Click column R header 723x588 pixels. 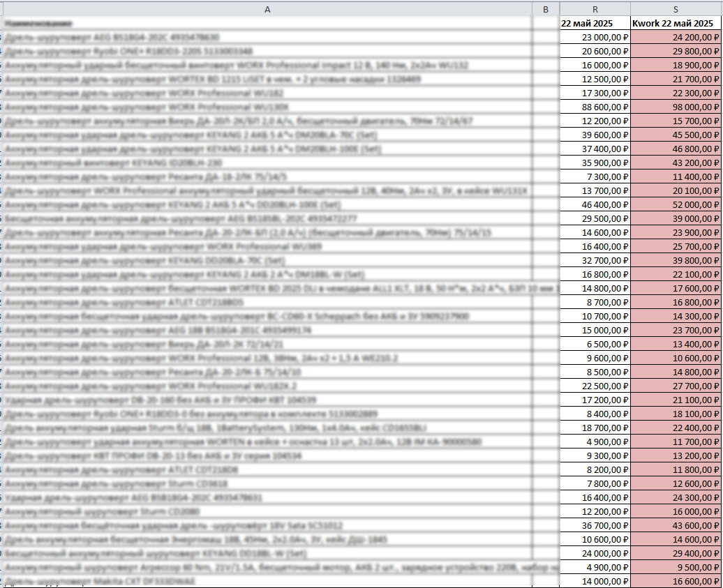595,9
